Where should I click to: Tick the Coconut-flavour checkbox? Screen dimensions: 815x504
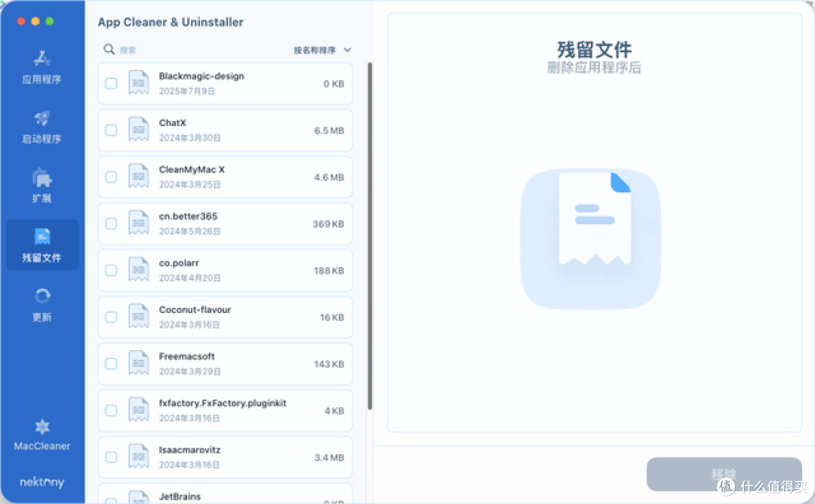pyautogui.click(x=111, y=318)
